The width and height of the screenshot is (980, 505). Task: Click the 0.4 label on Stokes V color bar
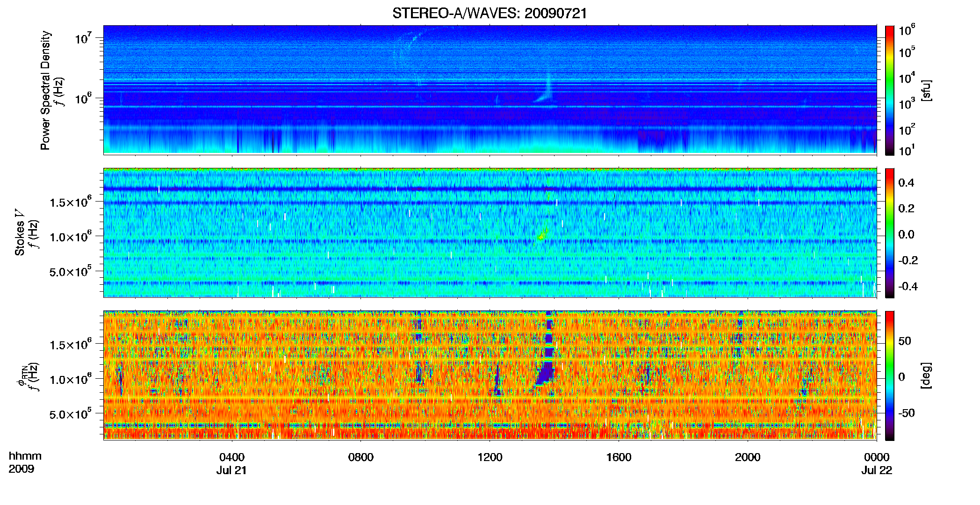[906, 183]
